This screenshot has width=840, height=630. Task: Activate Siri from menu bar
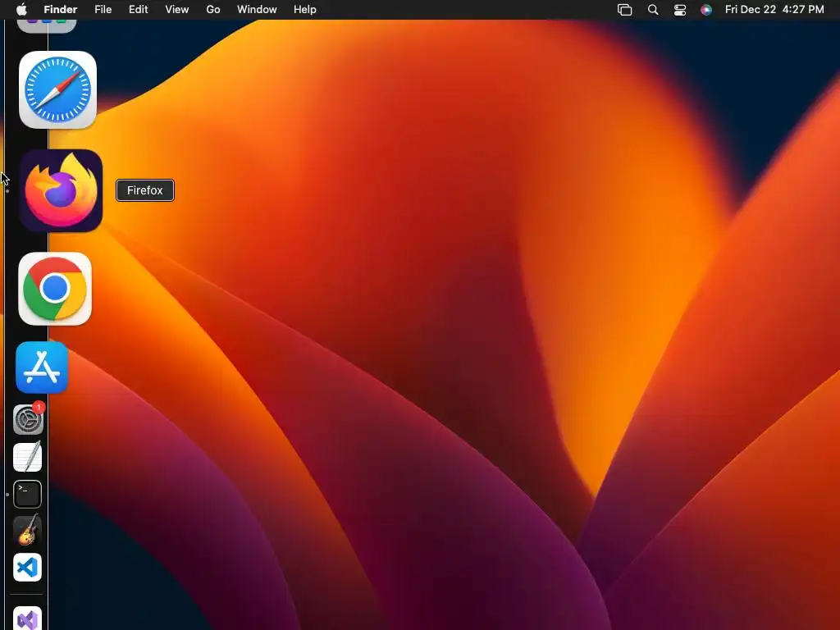pos(706,10)
